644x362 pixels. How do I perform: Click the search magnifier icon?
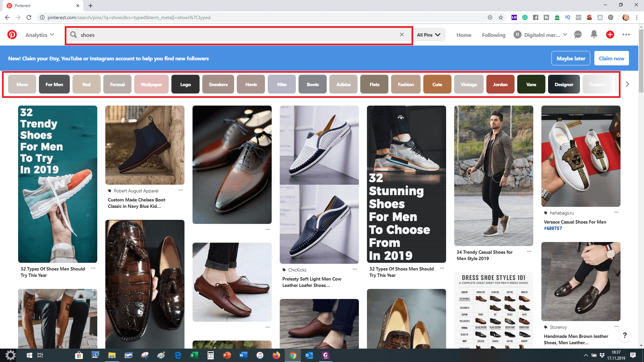pos(73,35)
